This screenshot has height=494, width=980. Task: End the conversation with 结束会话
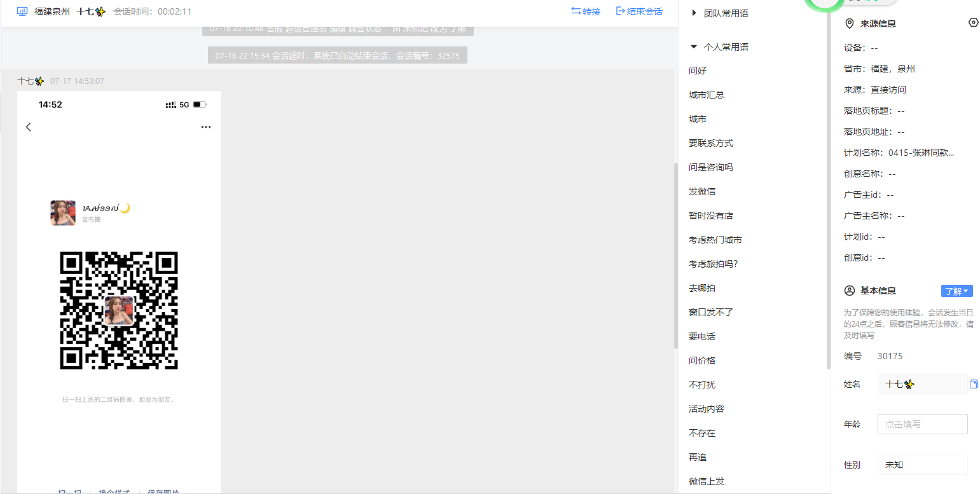(x=639, y=11)
